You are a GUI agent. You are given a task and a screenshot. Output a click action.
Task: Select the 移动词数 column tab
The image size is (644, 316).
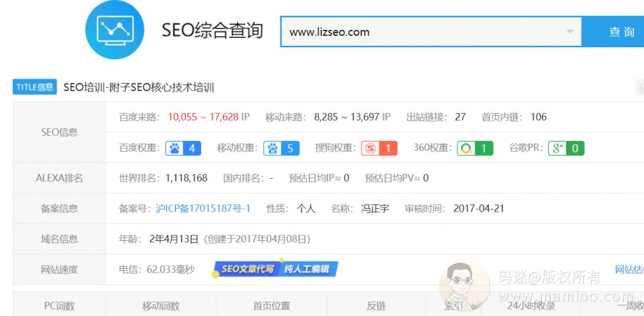[161, 305]
